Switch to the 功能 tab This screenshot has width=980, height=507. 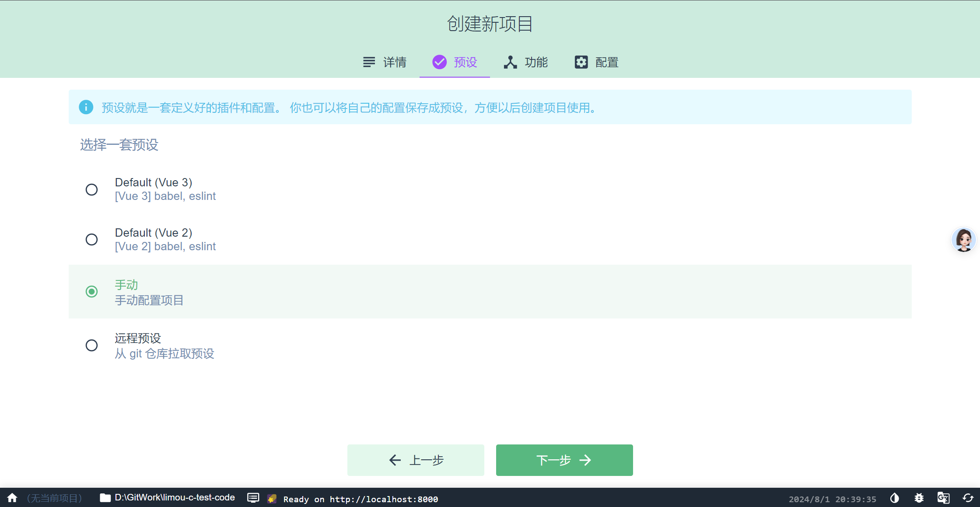click(x=526, y=63)
